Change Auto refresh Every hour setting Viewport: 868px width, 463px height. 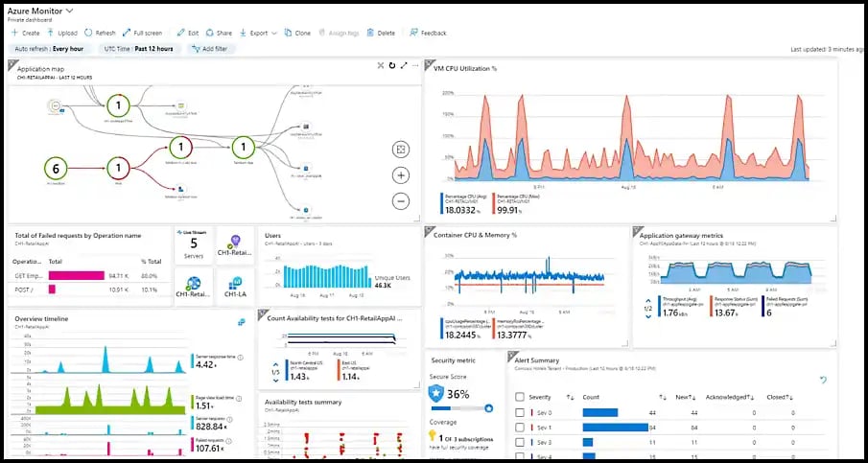pyautogui.click(x=49, y=49)
